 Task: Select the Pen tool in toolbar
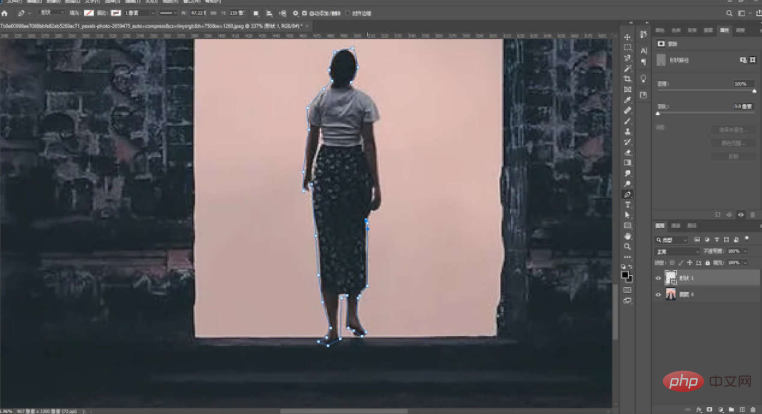pyautogui.click(x=627, y=194)
